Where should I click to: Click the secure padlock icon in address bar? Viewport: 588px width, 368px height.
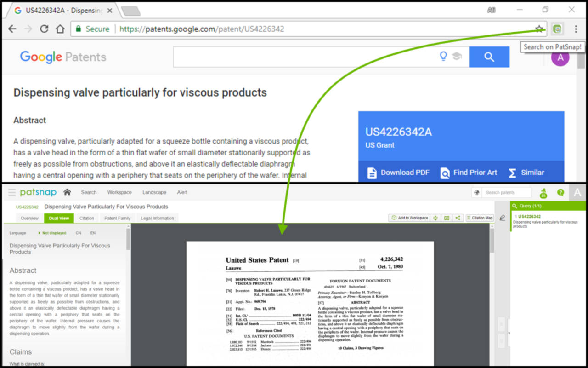tap(78, 29)
